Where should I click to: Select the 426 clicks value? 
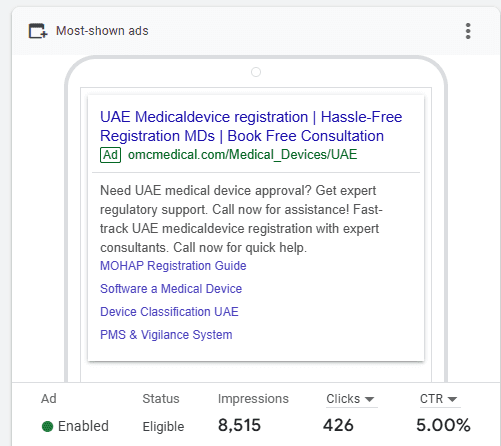pyautogui.click(x=338, y=425)
